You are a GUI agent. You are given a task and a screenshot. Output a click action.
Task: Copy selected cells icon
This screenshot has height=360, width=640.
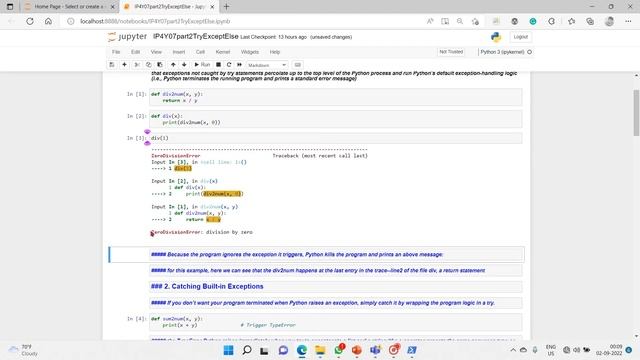point(149,65)
